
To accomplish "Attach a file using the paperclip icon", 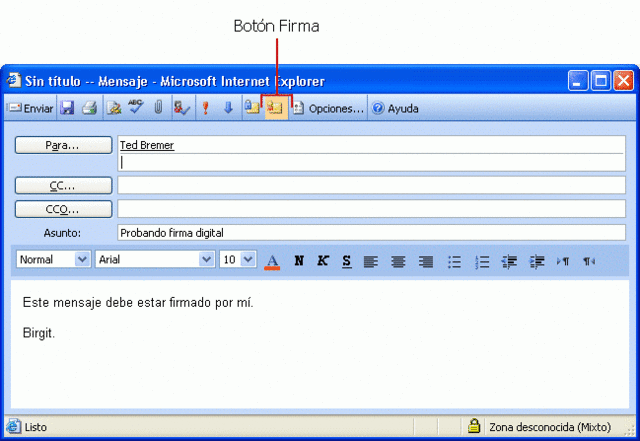I will click(x=158, y=107).
